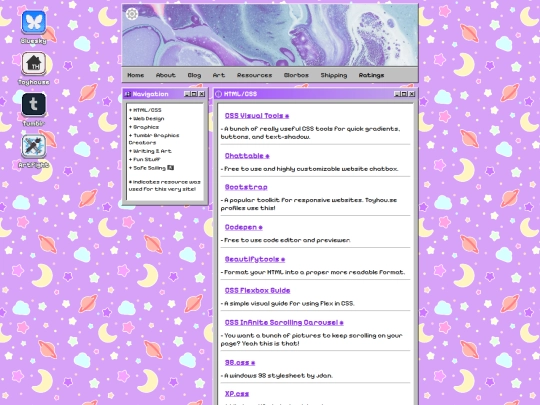The width and height of the screenshot is (540, 405).
Task: Click the 'windows 98 stylesheet' description
Action: 277,376
